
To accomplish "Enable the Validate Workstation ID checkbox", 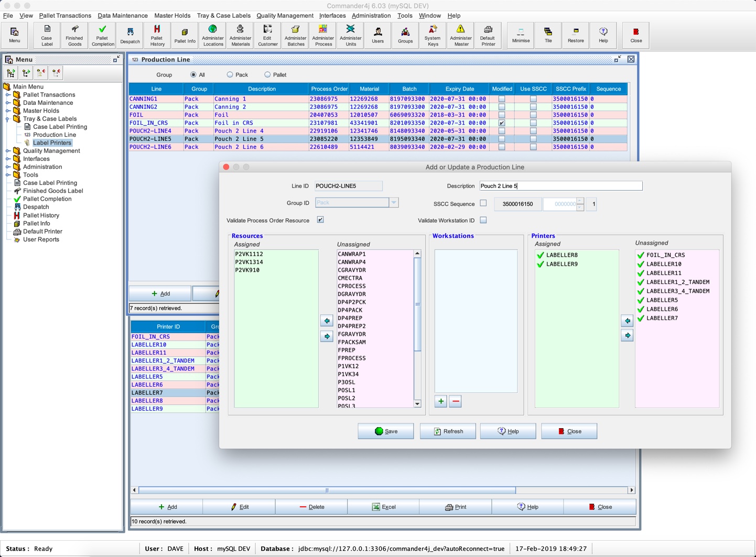I will (x=483, y=220).
